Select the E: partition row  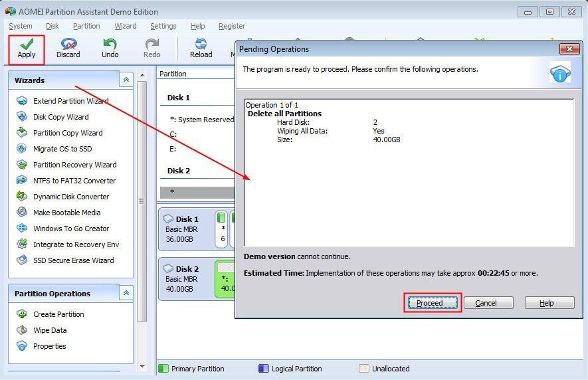tap(197, 149)
